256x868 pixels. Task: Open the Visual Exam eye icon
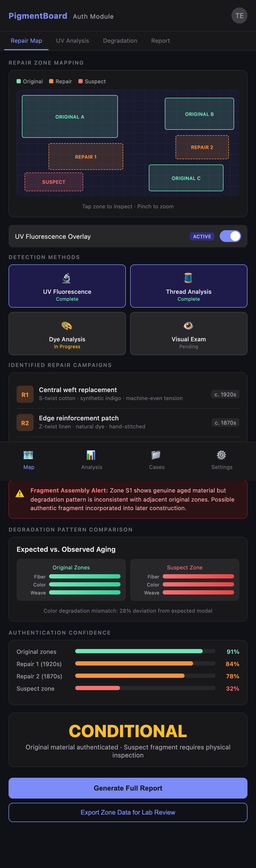coord(188,326)
